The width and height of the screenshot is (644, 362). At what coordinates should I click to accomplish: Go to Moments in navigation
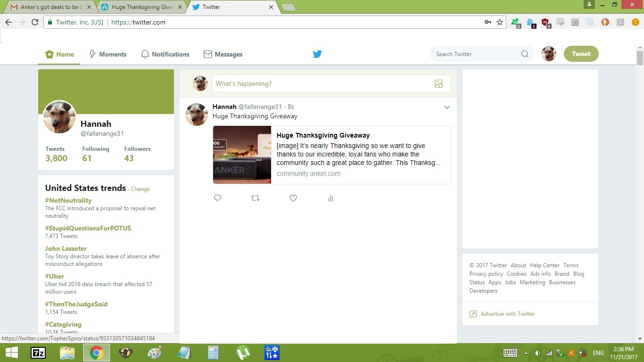108,55
